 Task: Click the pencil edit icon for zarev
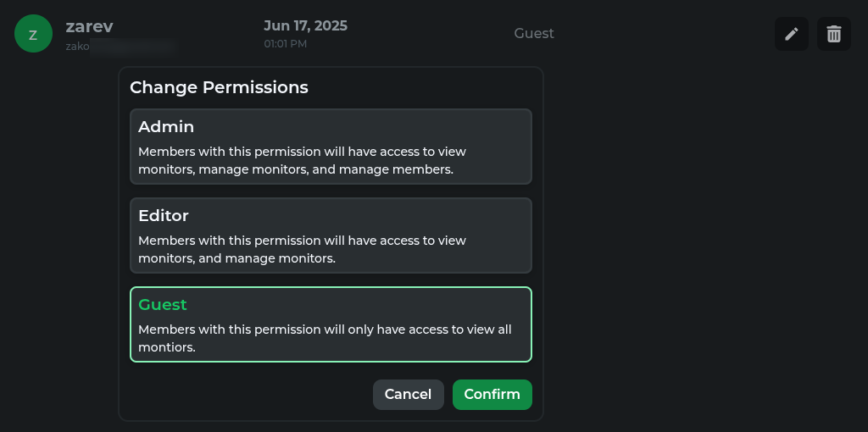792,34
